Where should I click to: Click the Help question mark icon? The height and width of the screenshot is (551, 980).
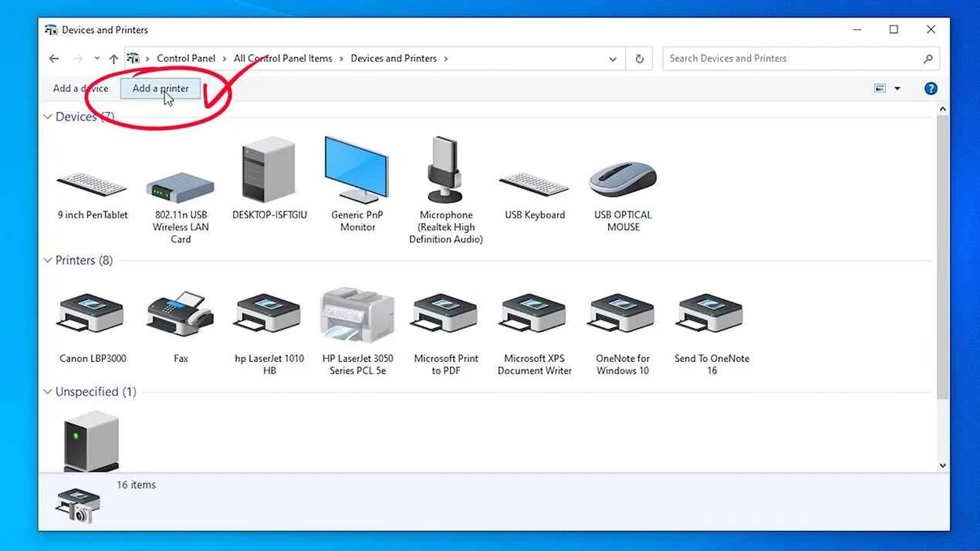point(931,88)
